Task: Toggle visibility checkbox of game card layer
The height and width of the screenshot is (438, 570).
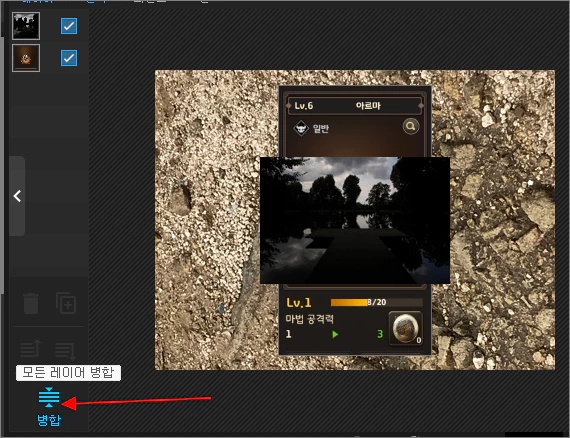Action: click(69, 58)
